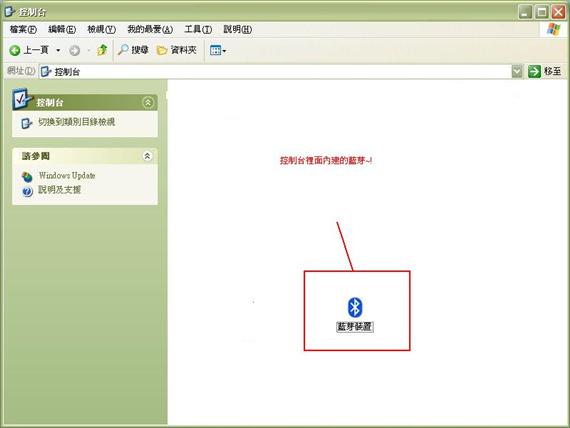This screenshot has height=428, width=570.
Task: Open the 藍芽裝置 Bluetooth icon
Action: tap(355, 314)
